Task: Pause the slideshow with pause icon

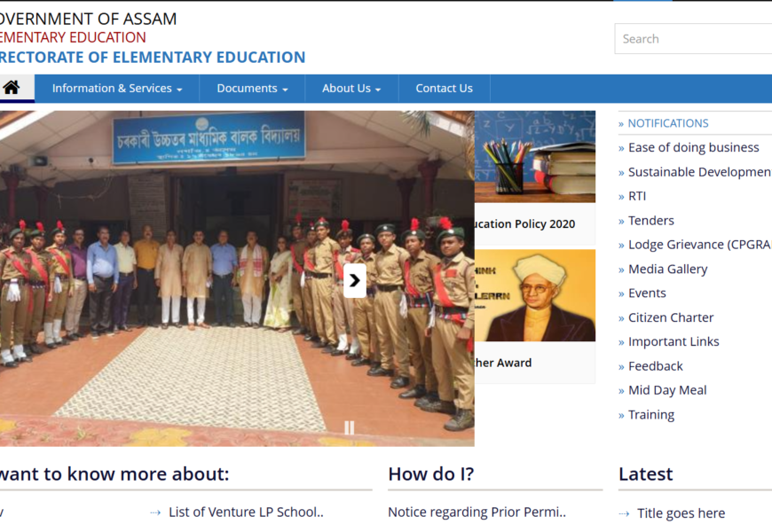Action: coord(349,427)
